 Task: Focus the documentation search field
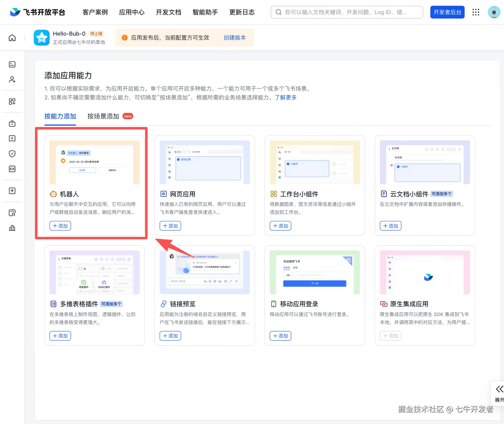pyautogui.click(x=347, y=12)
